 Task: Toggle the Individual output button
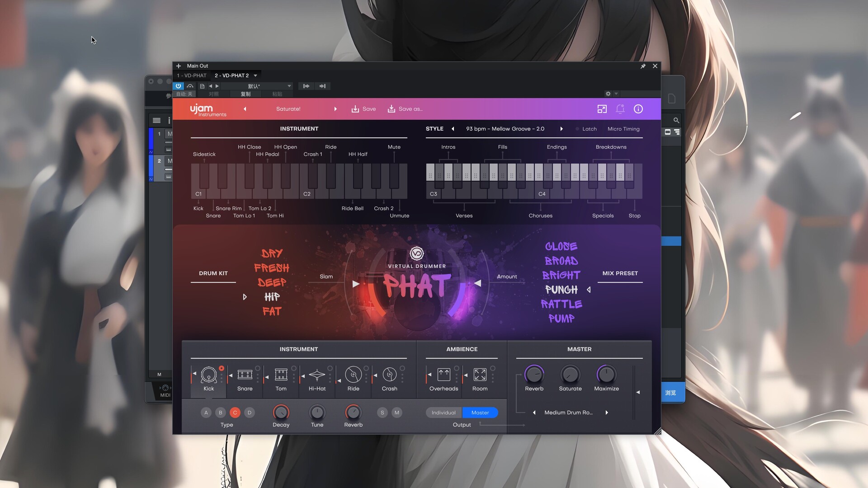point(444,413)
